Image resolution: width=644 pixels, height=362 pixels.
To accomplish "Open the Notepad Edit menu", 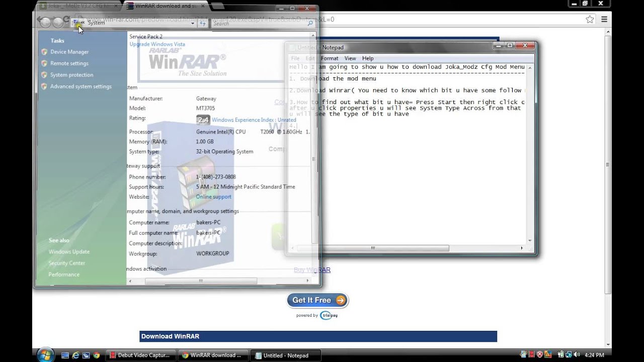I will click(310, 58).
